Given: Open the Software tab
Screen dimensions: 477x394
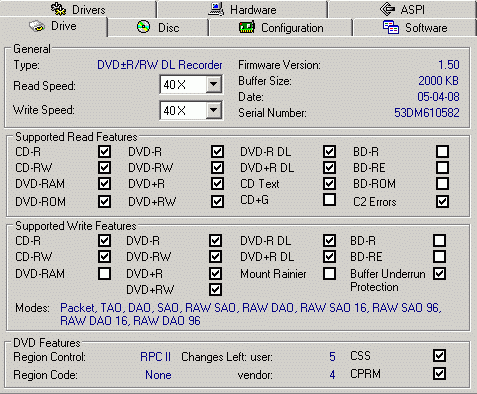Looking at the screenshot, I should [x=415, y=28].
